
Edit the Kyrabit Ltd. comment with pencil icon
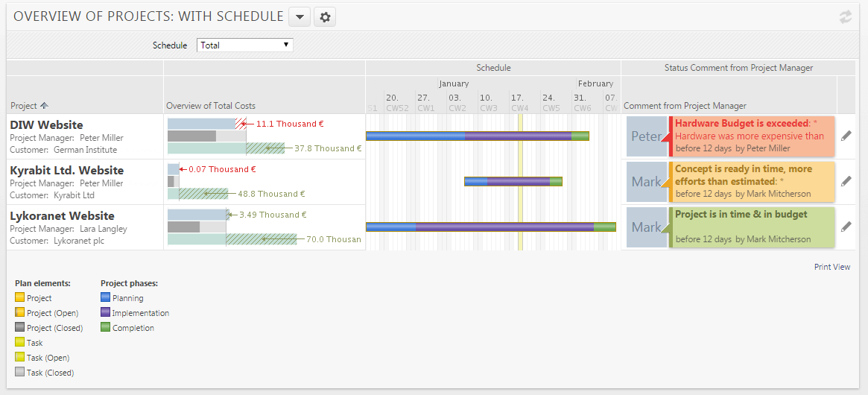coord(846,181)
